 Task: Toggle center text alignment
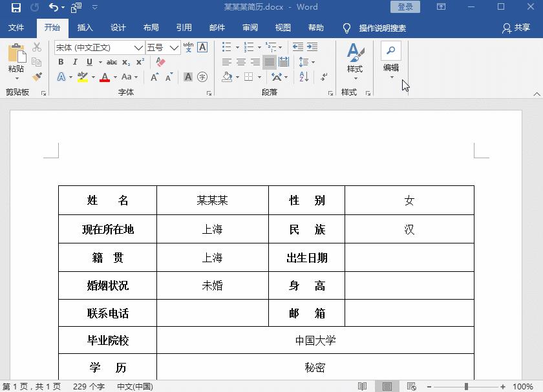(241, 61)
